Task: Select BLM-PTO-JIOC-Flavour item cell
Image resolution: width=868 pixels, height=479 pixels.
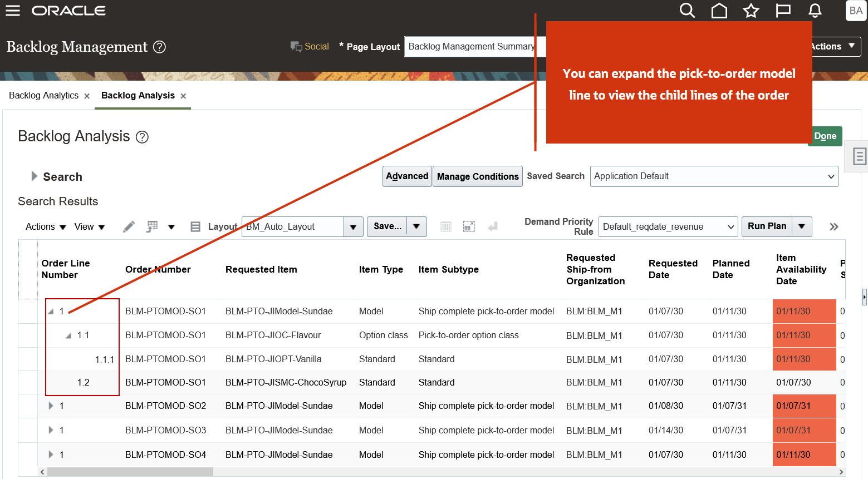Action: point(273,335)
